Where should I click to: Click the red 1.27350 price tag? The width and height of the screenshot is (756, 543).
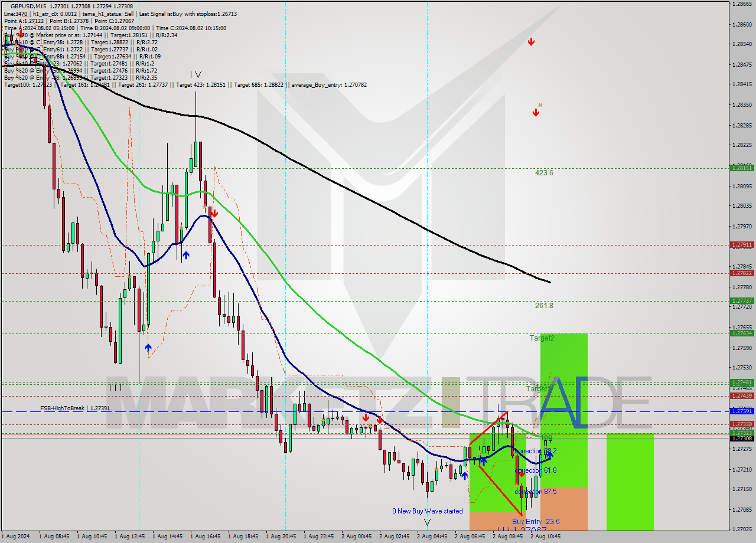point(742,424)
